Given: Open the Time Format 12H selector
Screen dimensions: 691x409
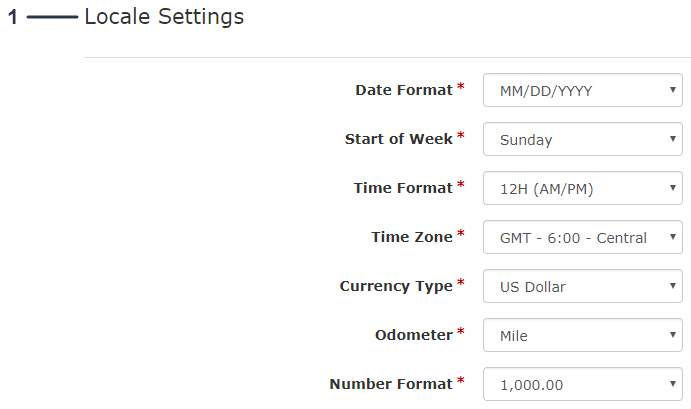Looking at the screenshot, I should coord(582,189).
